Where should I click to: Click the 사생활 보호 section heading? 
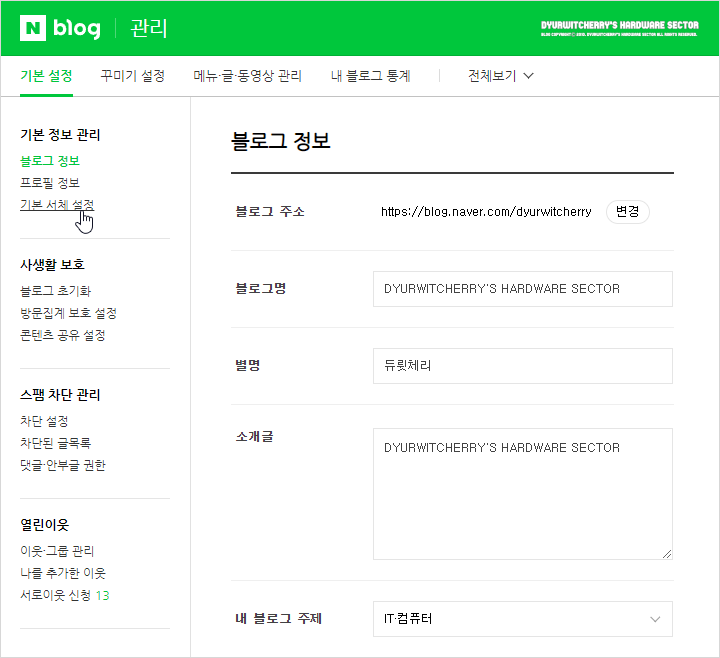[52, 264]
